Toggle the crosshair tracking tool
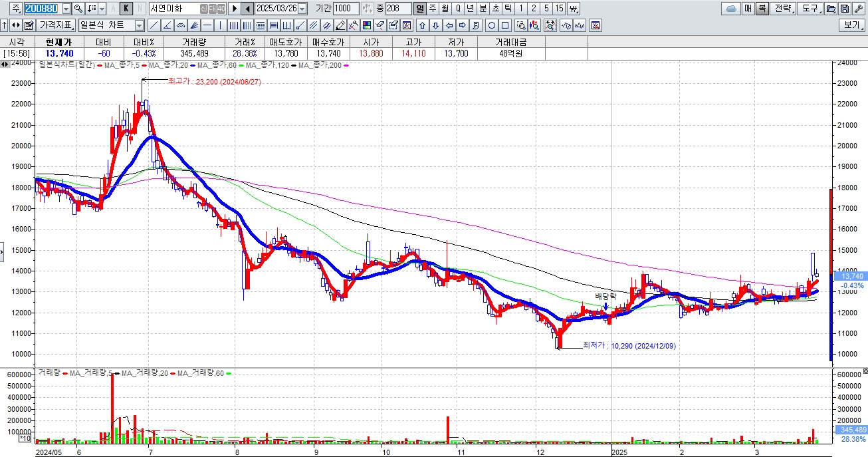This screenshot has width=868, height=457. pyautogui.click(x=550, y=25)
